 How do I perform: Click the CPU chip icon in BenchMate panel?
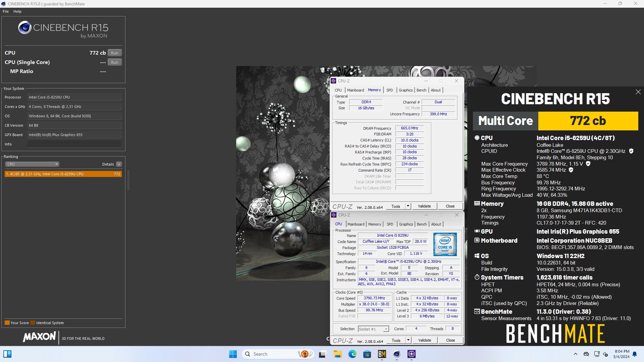coord(477,138)
